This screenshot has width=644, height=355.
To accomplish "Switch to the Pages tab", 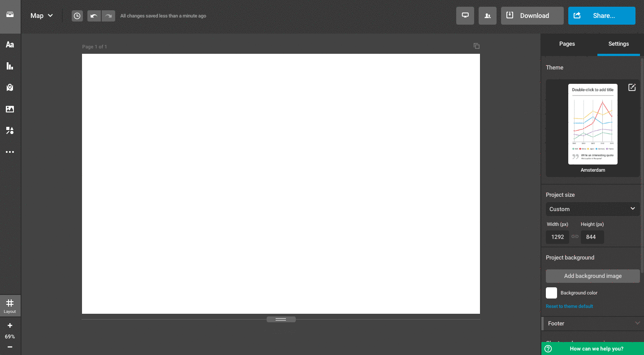I will point(567,44).
